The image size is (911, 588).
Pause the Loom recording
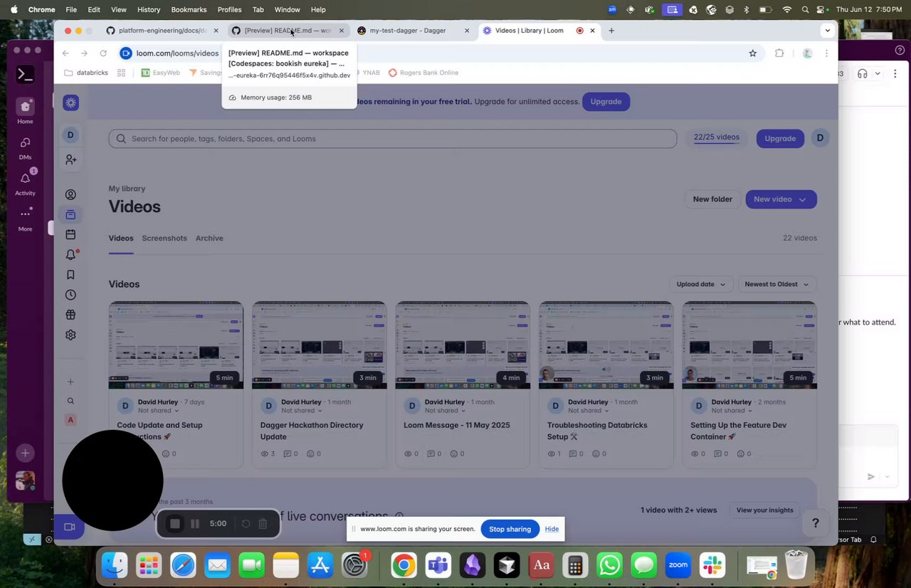pyautogui.click(x=195, y=524)
